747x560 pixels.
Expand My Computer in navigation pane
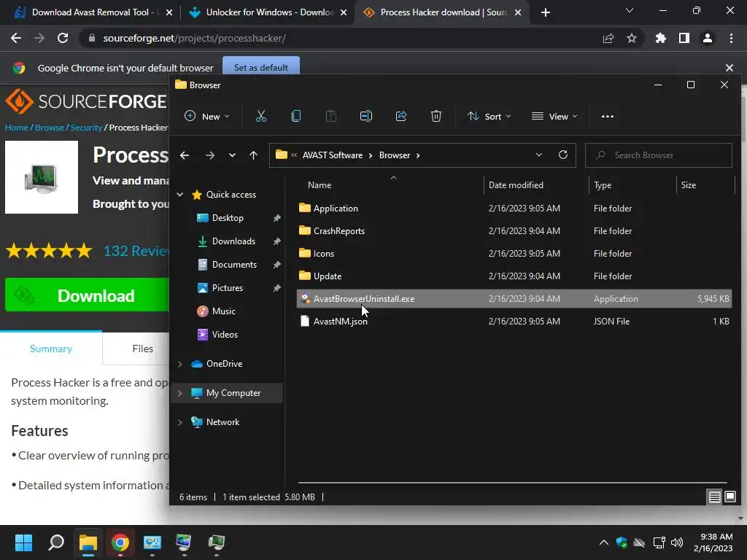point(179,393)
